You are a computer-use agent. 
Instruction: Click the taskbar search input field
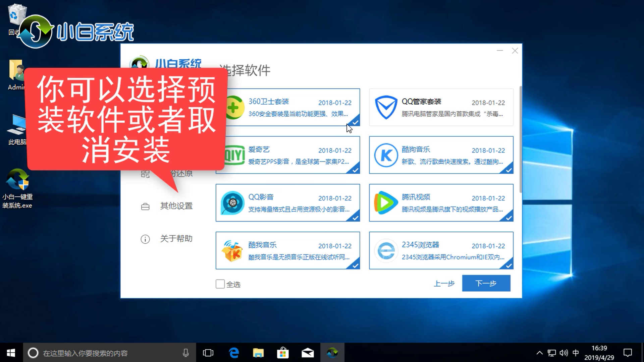coord(109,353)
